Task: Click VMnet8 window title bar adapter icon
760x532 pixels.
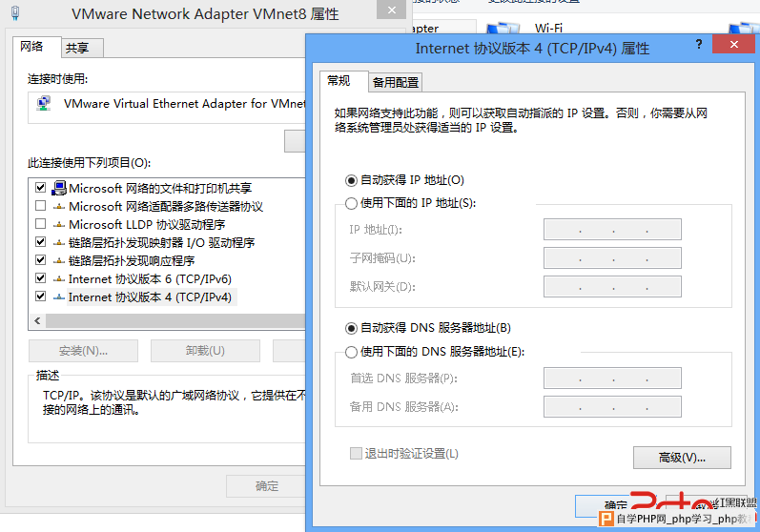Action: pyautogui.click(x=15, y=13)
